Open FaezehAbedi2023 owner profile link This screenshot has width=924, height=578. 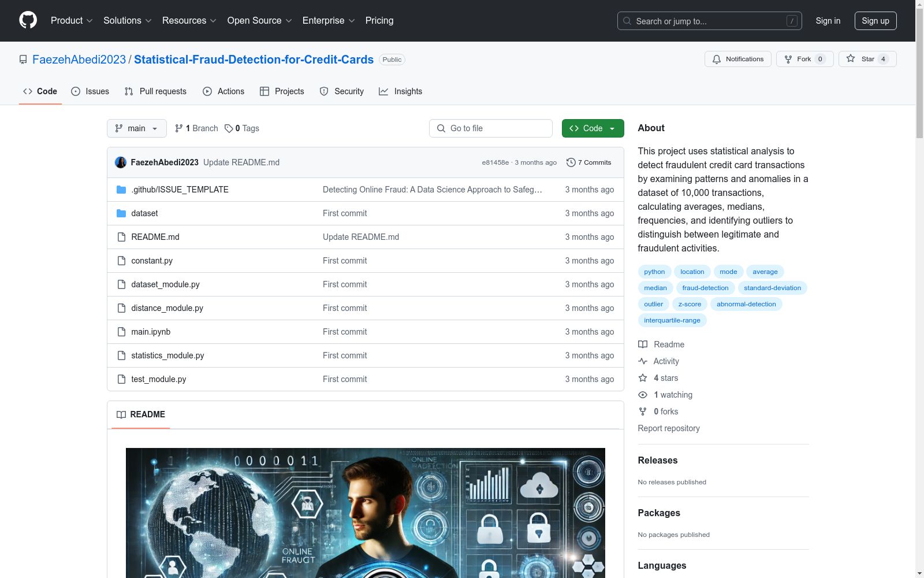point(79,60)
